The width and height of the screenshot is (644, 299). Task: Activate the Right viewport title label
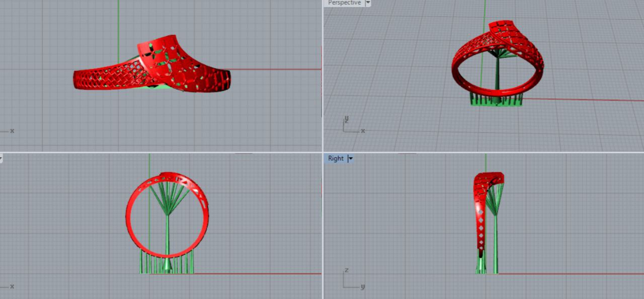point(336,159)
